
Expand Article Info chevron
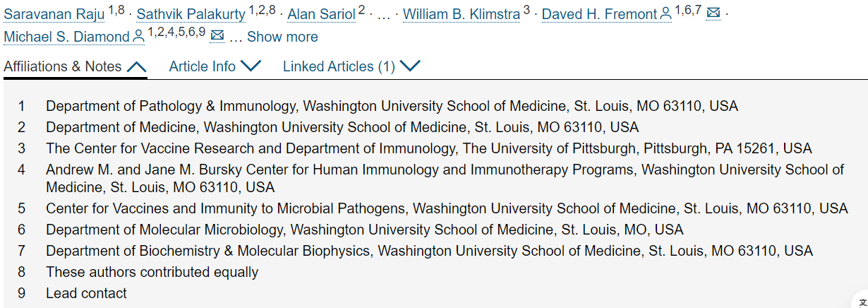coord(251,66)
